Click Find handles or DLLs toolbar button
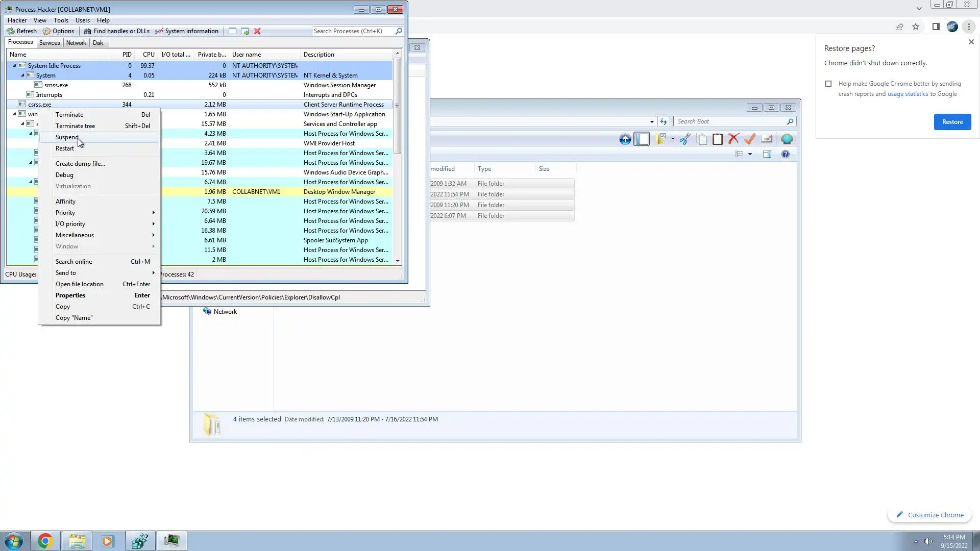The height and width of the screenshot is (551, 980). pyautogui.click(x=117, y=31)
